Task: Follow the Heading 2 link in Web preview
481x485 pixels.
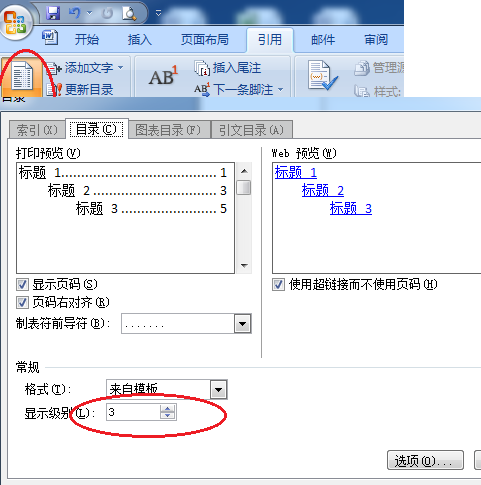Action: [x=323, y=191]
